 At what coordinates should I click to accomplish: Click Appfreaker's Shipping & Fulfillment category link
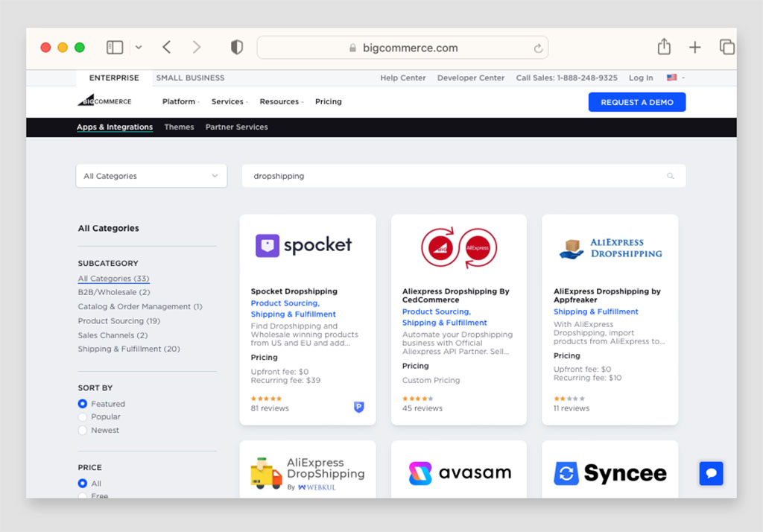pos(596,311)
